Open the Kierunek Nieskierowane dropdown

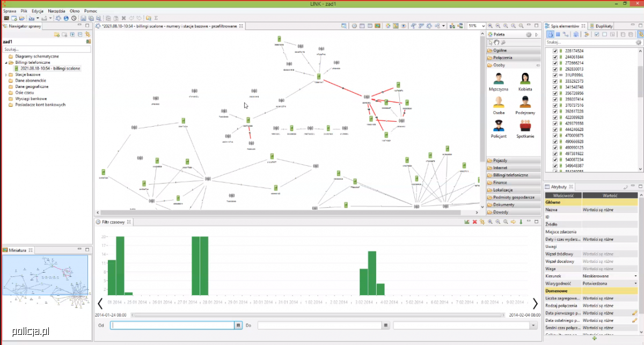[x=635, y=275]
